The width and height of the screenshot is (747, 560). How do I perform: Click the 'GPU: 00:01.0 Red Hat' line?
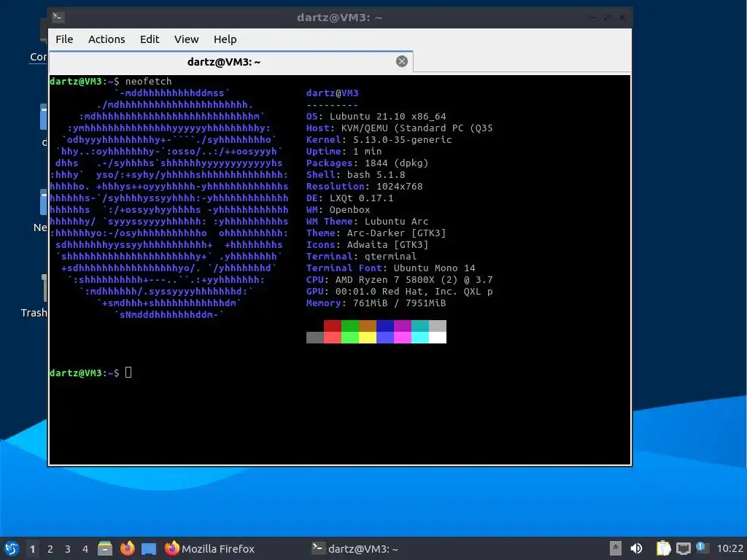tap(399, 292)
